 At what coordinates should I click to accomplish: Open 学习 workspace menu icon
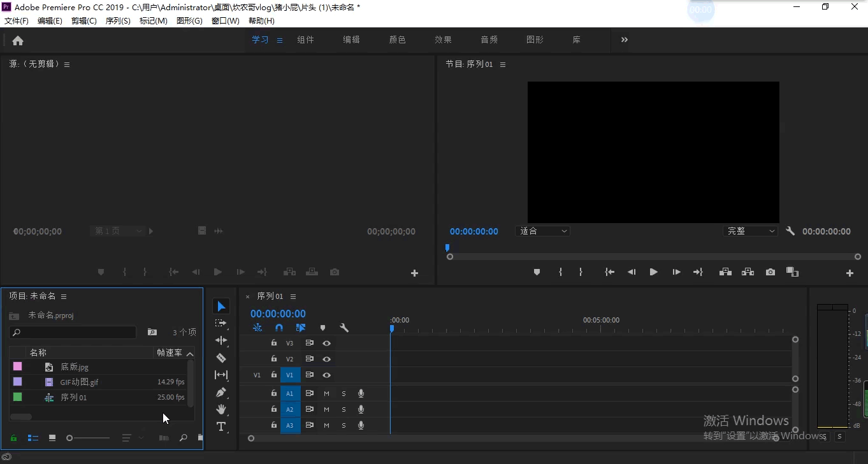[279, 40]
